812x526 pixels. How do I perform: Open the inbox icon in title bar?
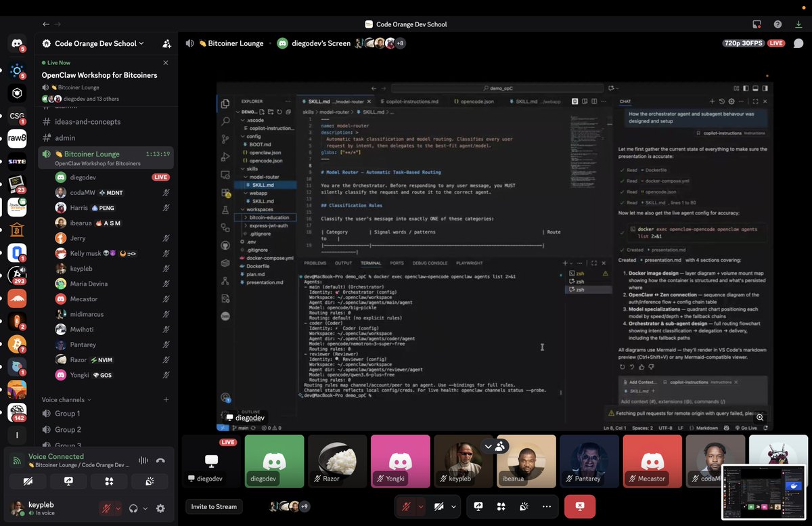point(757,24)
